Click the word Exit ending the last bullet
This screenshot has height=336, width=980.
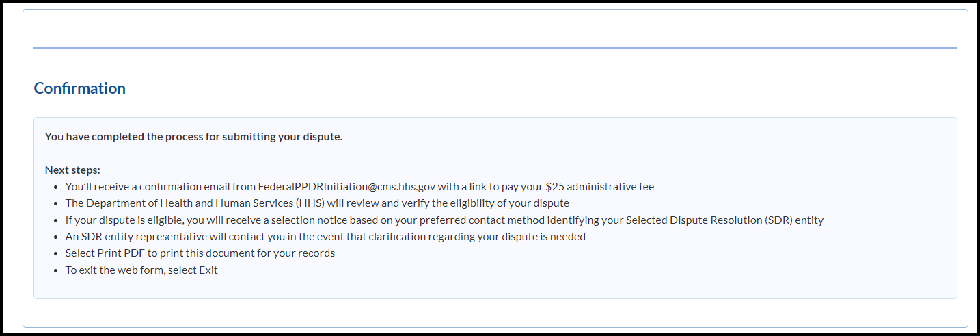(208, 270)
